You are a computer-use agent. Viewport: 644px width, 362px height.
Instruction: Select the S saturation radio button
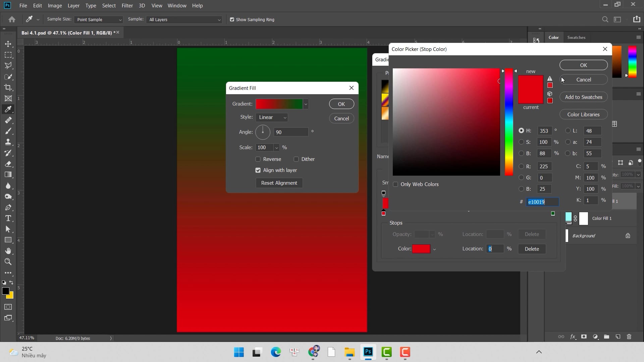coord(521,142)
